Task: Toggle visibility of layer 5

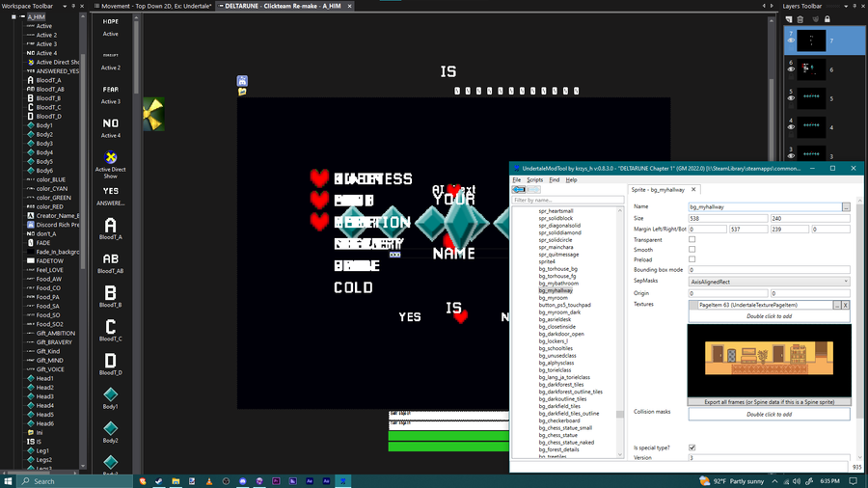Action: click(x=791, y=98)
